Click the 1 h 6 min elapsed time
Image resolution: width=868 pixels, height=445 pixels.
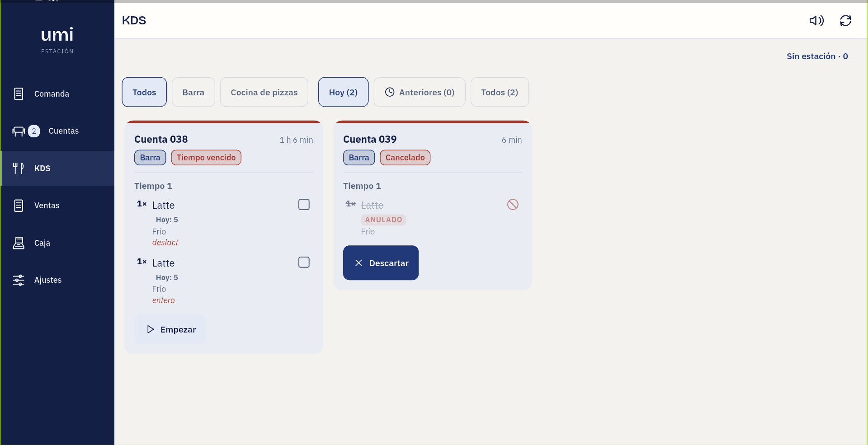point(296,140)
